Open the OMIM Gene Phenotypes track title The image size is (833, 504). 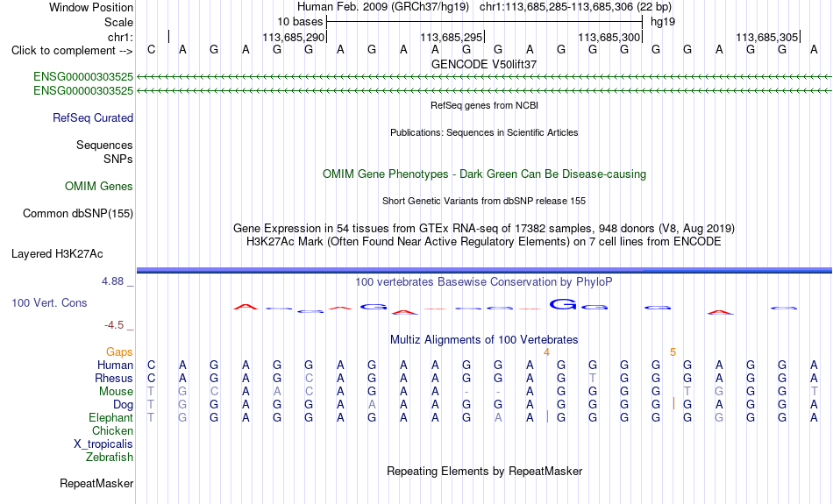pos(484,174)
